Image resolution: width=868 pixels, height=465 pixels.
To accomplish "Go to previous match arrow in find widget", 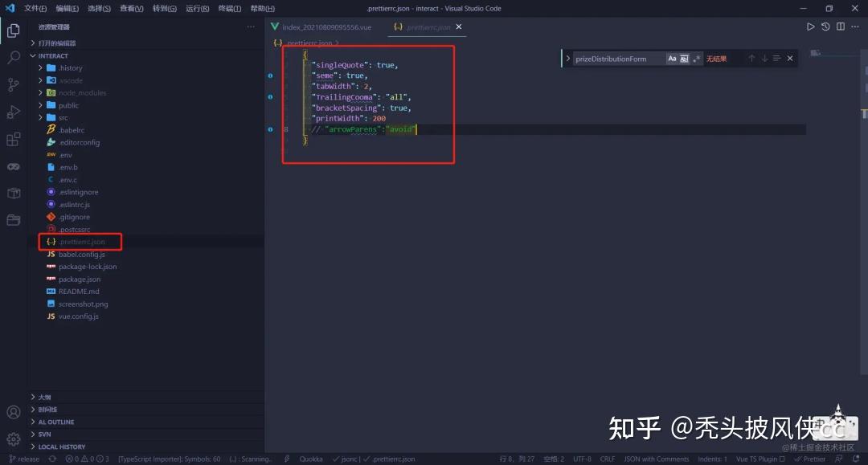I will (751, 59).
